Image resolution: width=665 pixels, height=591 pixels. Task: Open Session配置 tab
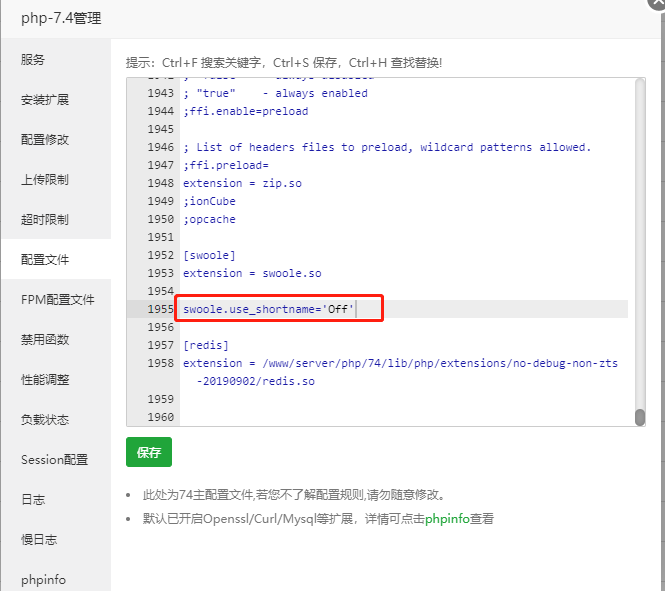tap(56, 460)
